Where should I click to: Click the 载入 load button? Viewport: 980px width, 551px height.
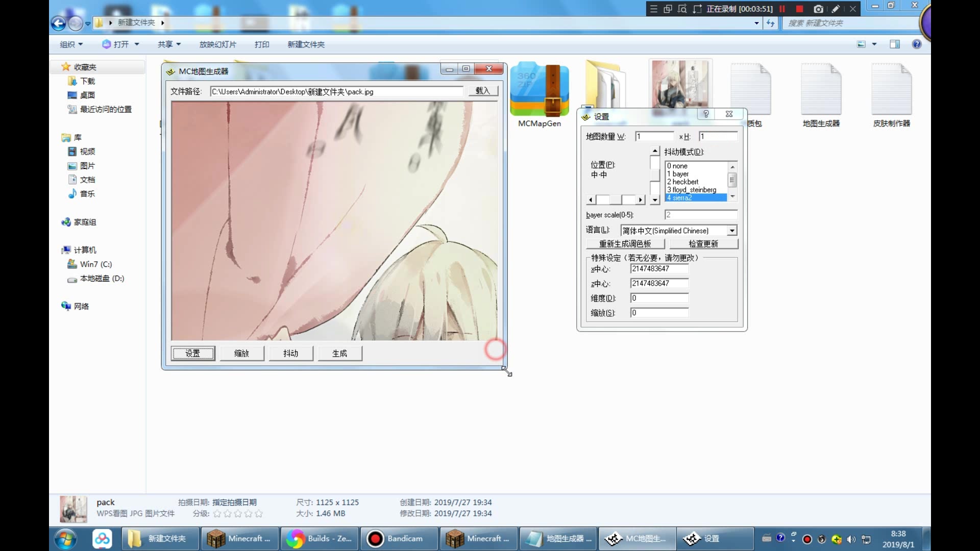[482, 91]
